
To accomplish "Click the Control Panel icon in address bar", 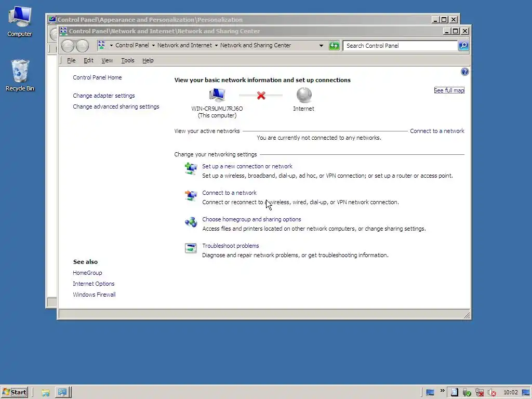I will tap(101, 45).
